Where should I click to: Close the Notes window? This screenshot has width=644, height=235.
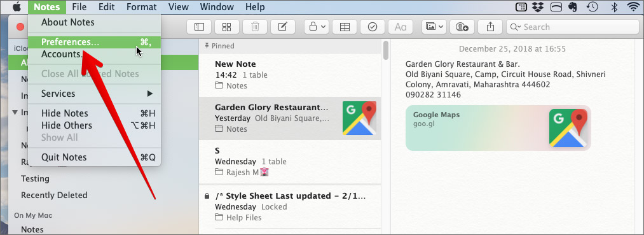pyautogui.click(x=20, y=27)
